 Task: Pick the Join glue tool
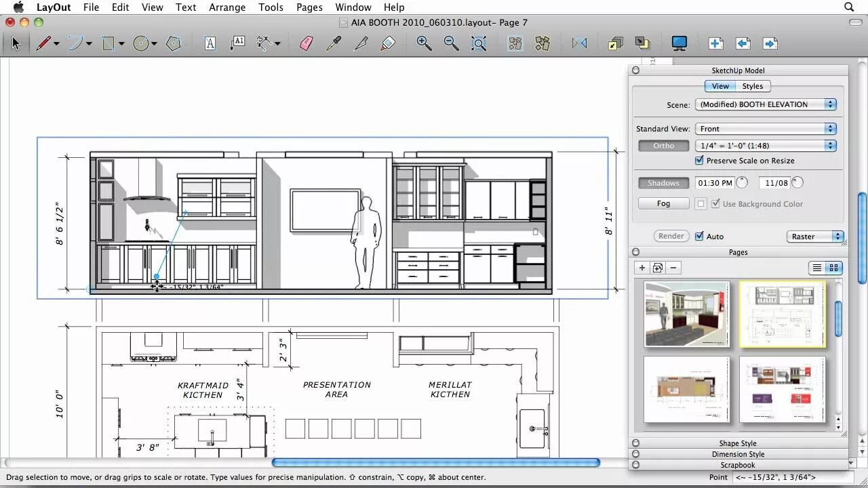pyautogui.click(x=388, y=43)
